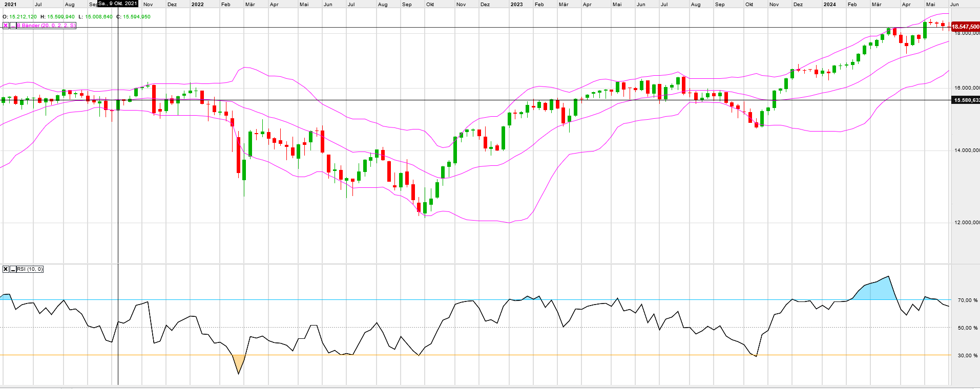Select the red current price tag 18.547,500
The height and width of the screenshot is (389, 980).
(965, 26)
